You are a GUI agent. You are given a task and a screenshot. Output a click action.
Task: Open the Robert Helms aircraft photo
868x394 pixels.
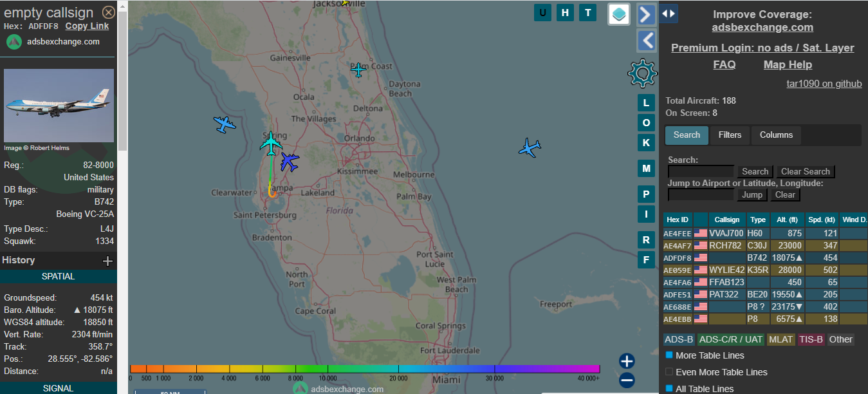[59, 106]
